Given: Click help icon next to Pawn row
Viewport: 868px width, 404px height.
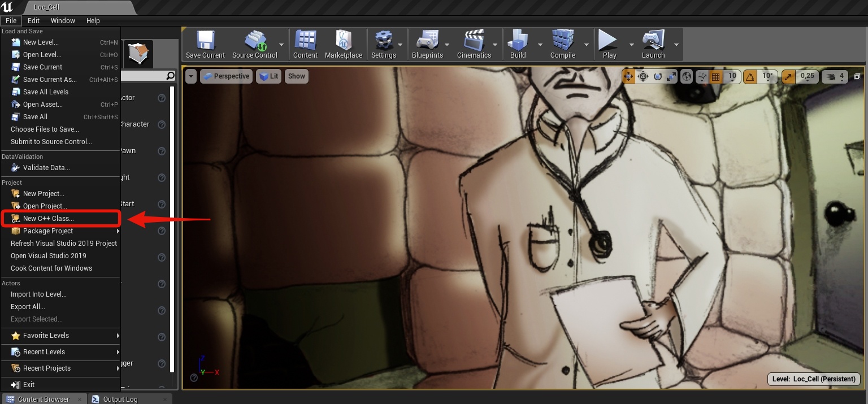Looking at the screenshot, I should pos(162,151).
